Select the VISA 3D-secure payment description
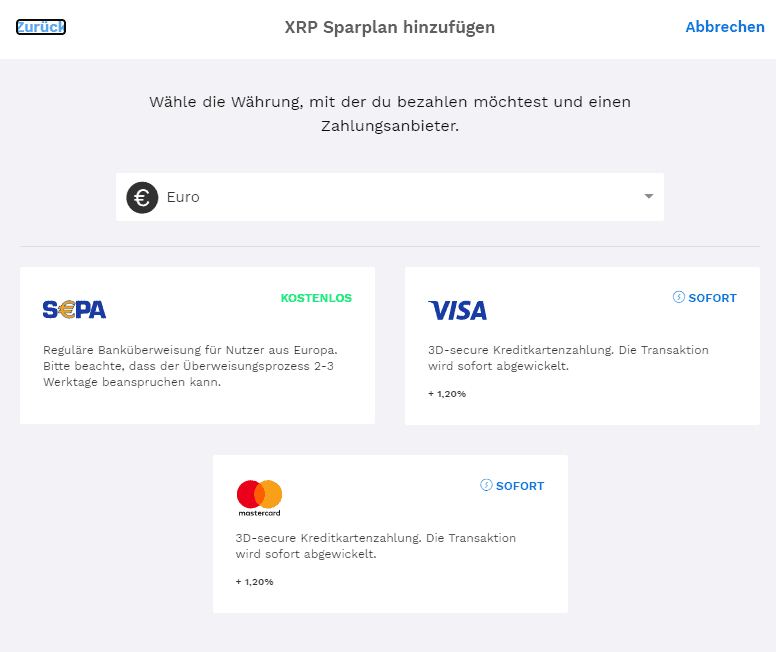The height and width of the screenshot is (652, 776). coord(568,358)
